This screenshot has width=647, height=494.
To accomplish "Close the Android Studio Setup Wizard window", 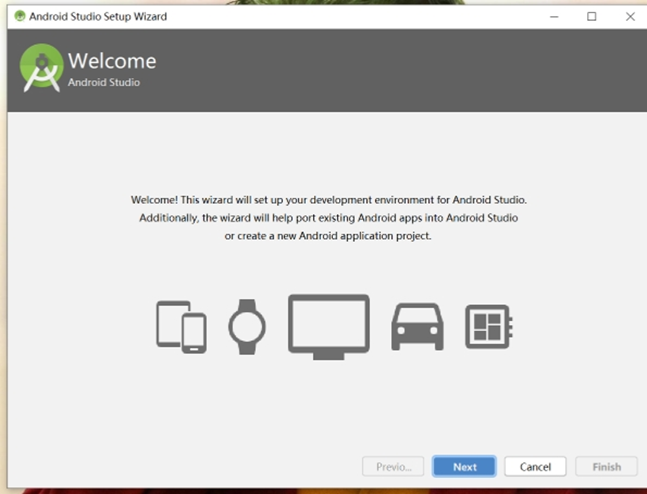I will click(630, 17).
